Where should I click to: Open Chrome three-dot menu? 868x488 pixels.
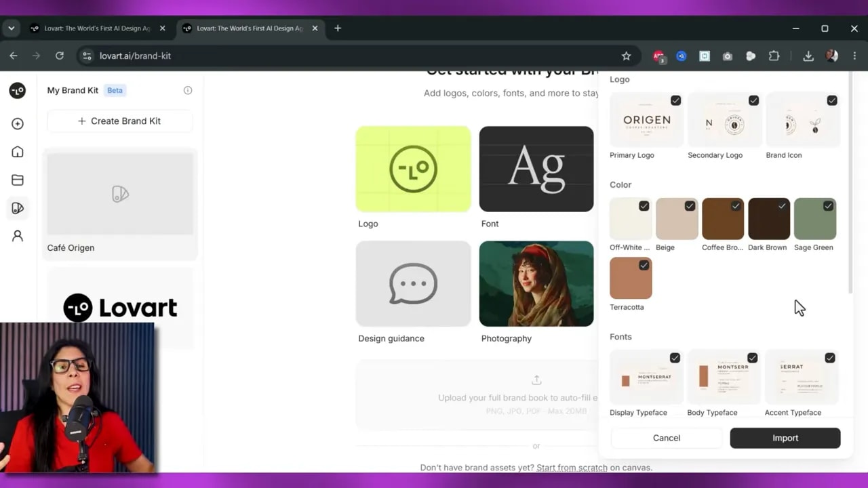(x=854, y=56)
